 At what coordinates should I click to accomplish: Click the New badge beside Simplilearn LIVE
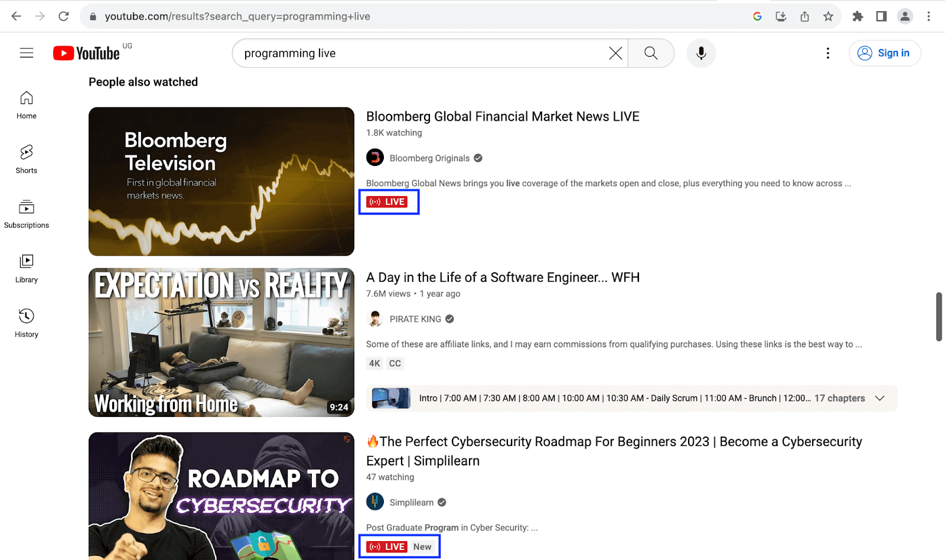[x=422, y=547]
